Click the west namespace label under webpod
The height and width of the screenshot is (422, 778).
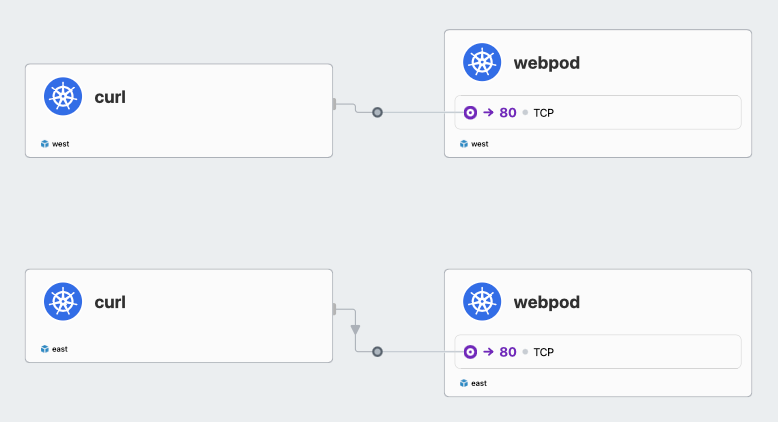[480, 144]
